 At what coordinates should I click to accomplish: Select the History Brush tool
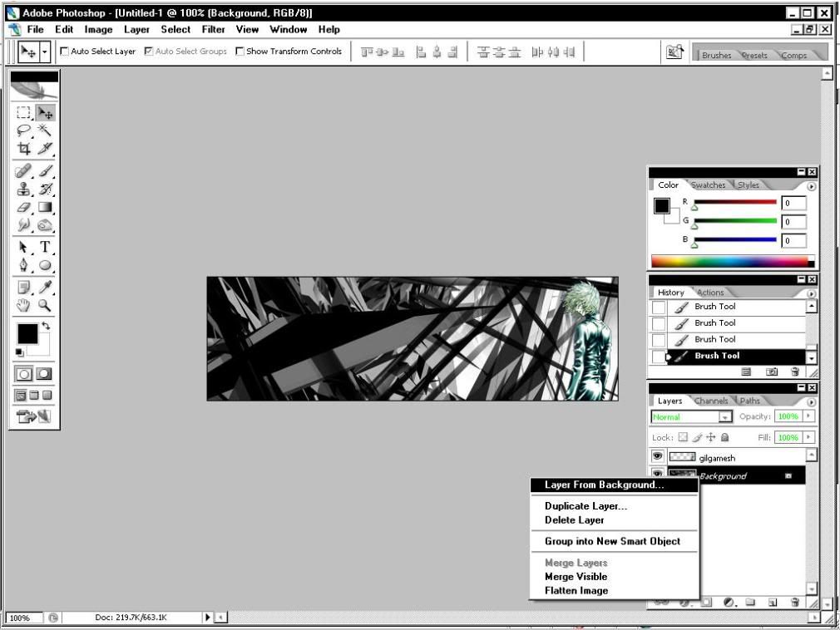click(45, 189)
